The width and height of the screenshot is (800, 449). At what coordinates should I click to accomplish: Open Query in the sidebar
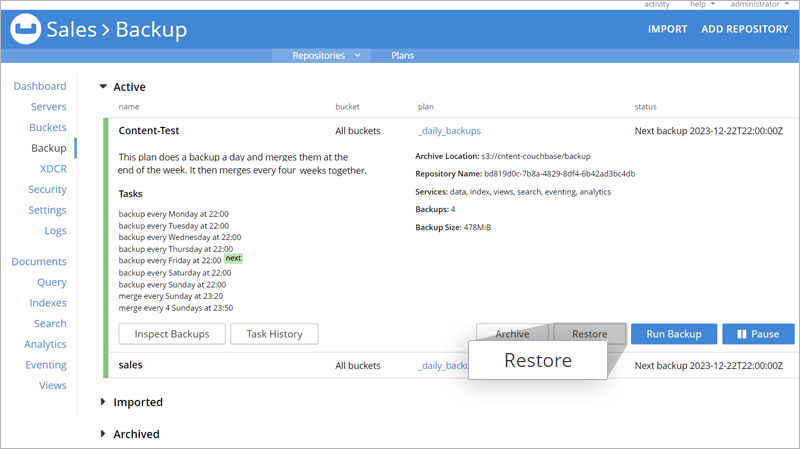(52, 282)
